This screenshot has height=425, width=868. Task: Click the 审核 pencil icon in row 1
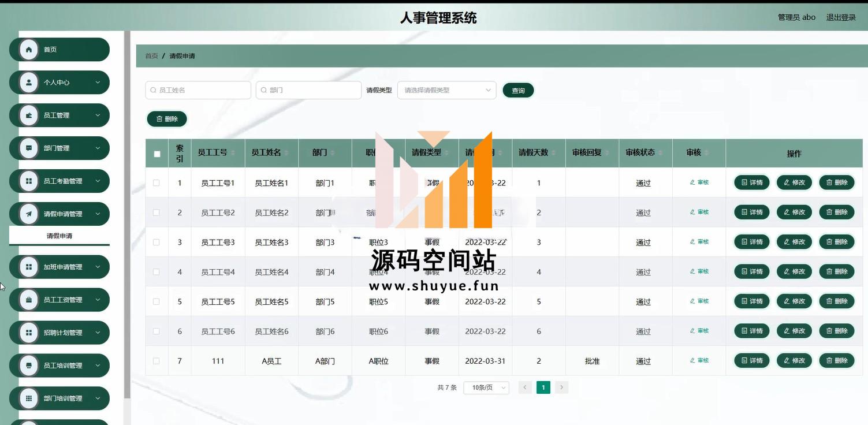(x=692, y=182)
